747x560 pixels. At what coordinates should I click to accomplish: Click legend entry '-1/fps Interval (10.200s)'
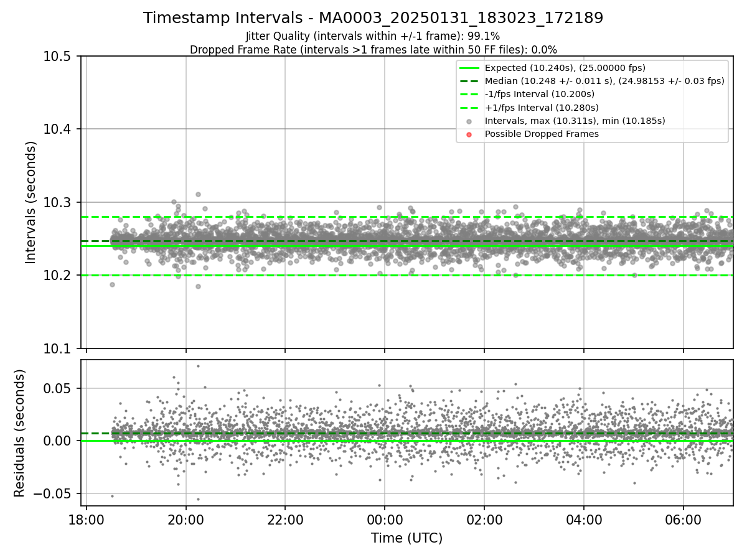(540, 94)
